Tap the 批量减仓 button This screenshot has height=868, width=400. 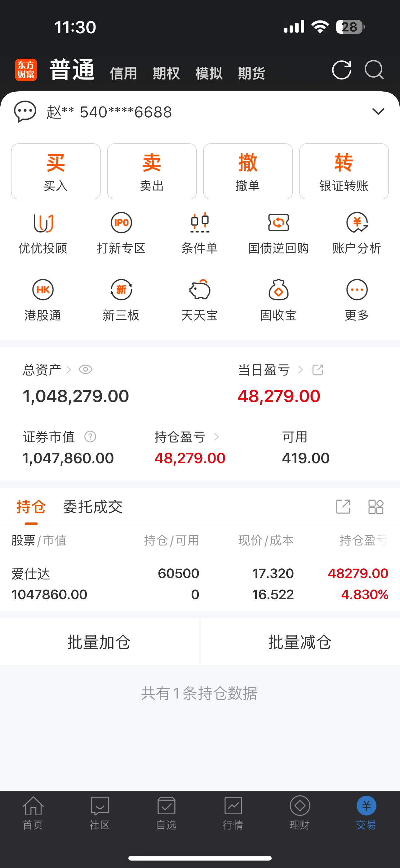300,642
